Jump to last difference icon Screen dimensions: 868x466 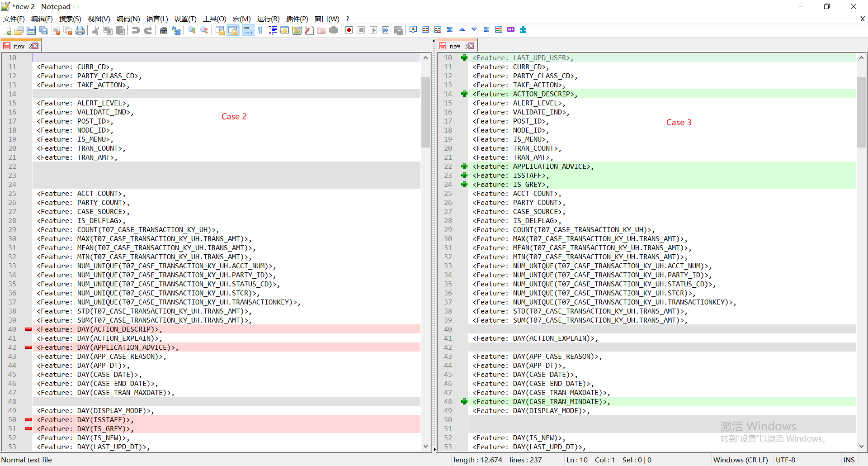486,29
